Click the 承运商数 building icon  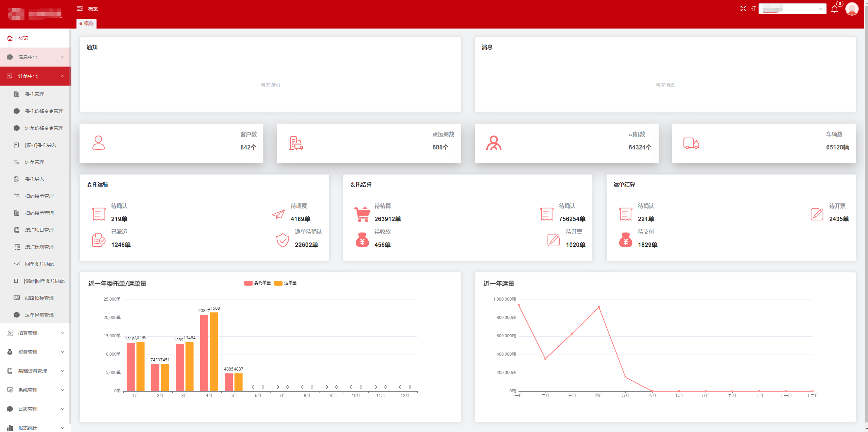[x=296, y=143]
